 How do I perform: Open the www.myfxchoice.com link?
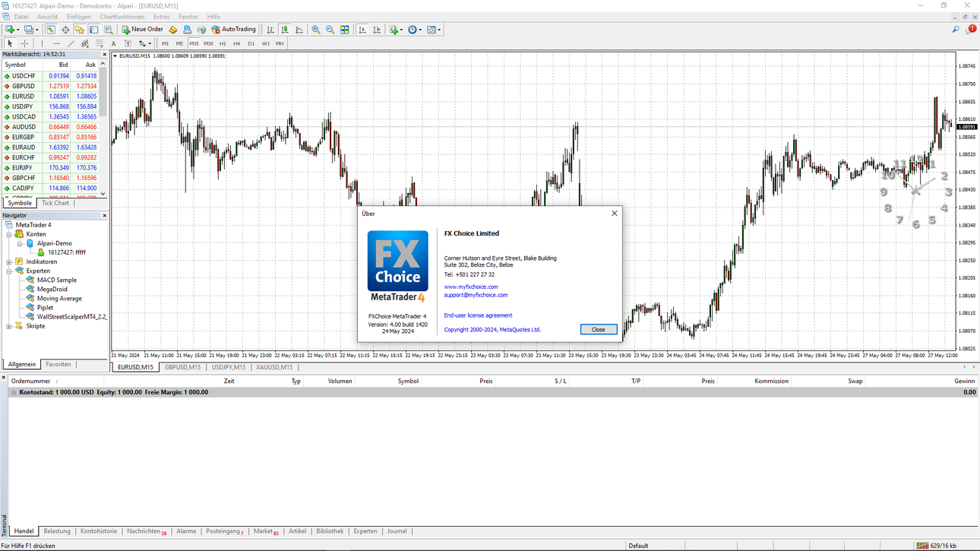[471, 287]
